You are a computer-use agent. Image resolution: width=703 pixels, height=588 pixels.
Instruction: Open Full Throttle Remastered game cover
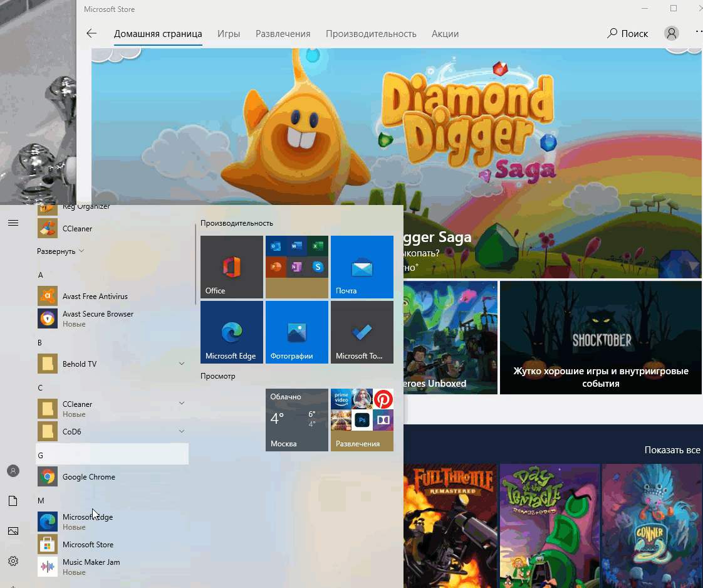pyautogui.click(x=450, y=526)
